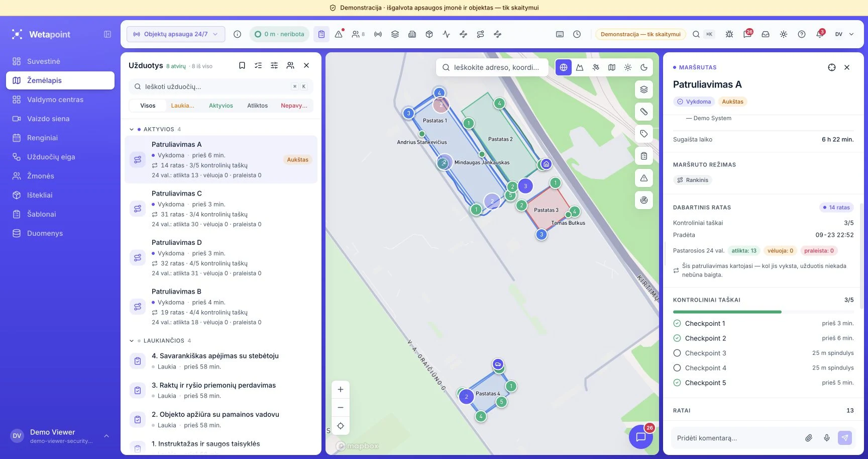This screenshot has width=868, height=459.
Task: Open Valdymo centras in sidebar
Action: [60, 100]
